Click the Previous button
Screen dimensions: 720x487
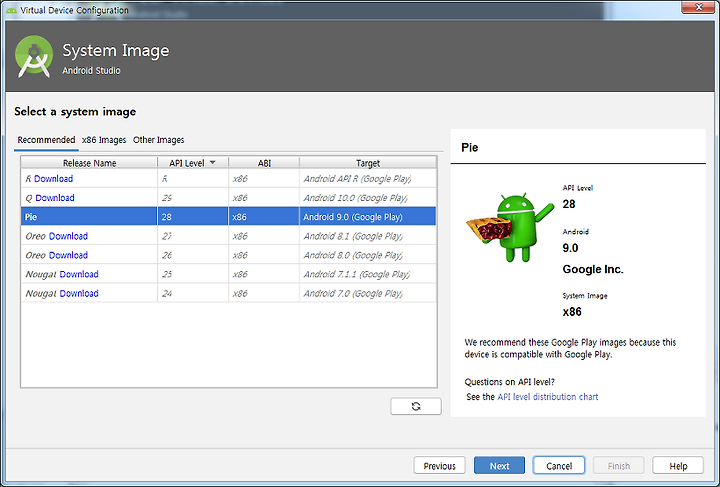click(x=439, y=465)
